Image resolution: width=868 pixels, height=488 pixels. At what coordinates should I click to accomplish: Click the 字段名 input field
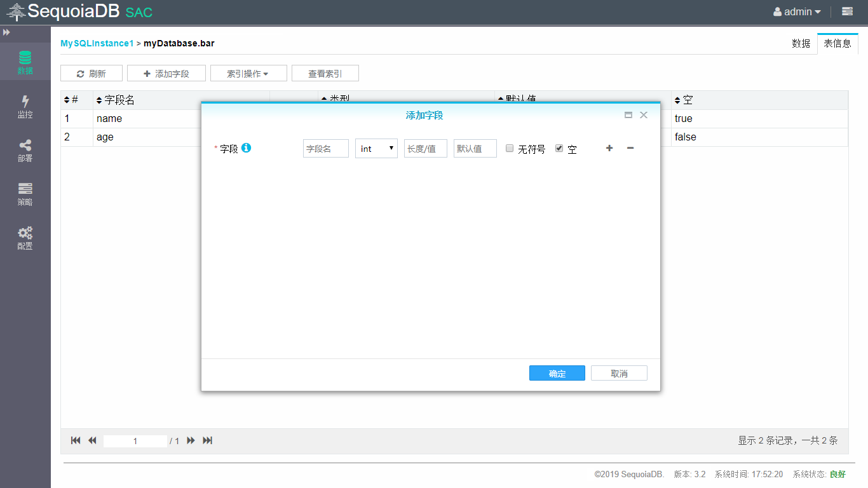pyautogui.click(x=325, y=149)
